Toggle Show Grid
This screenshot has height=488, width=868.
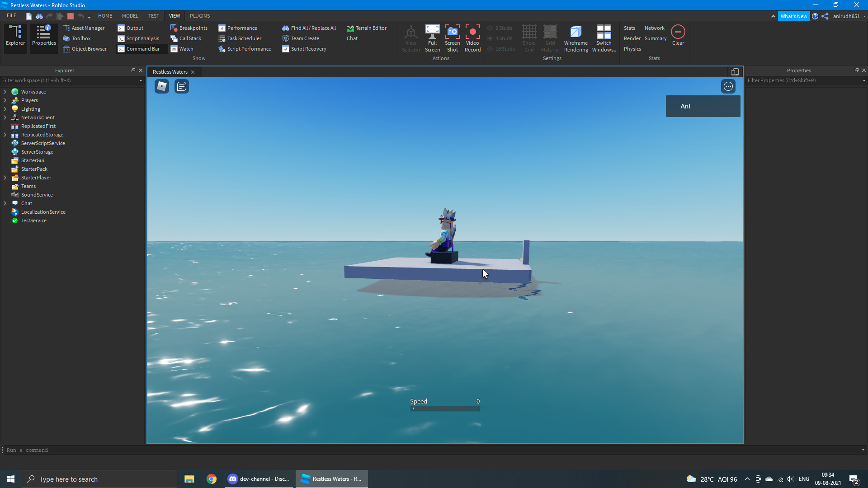coord(529,38)
